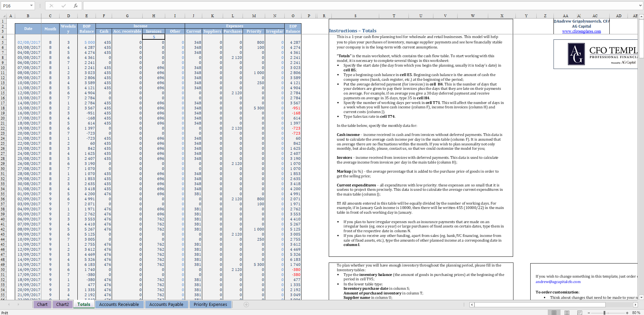Click the Insert Function fx icon

point(76,6)
